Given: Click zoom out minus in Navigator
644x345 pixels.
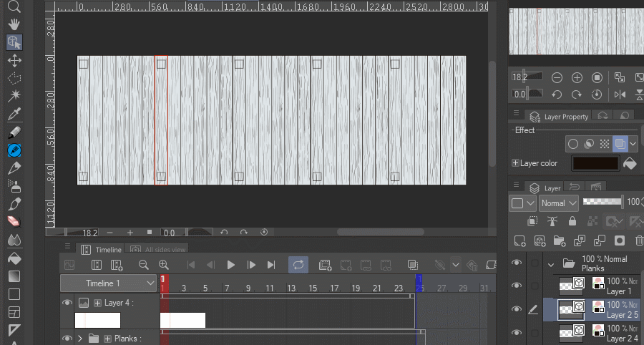Looking at the screenshot, I should coord(557,77).
